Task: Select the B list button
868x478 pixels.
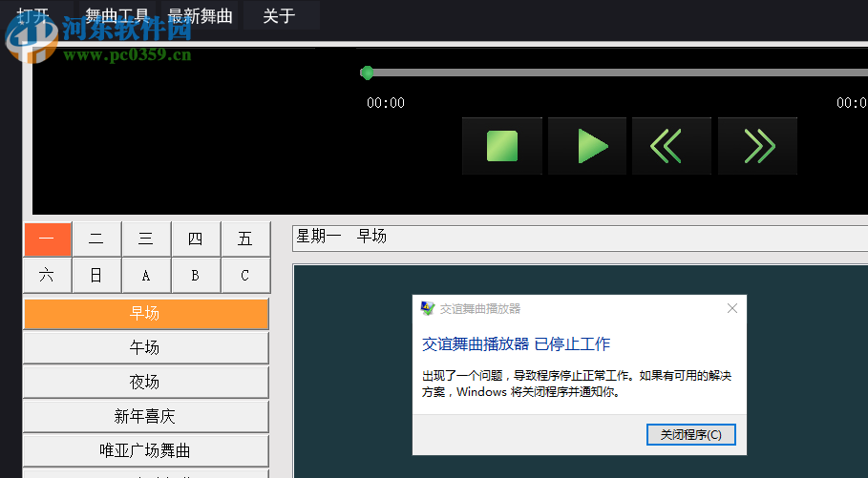Action: 196,276
